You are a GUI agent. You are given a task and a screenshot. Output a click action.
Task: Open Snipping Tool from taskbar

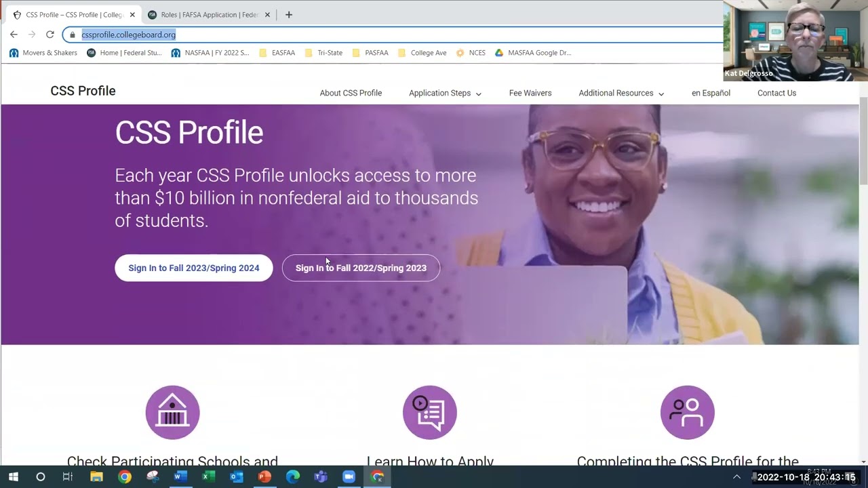pos(153,477)
